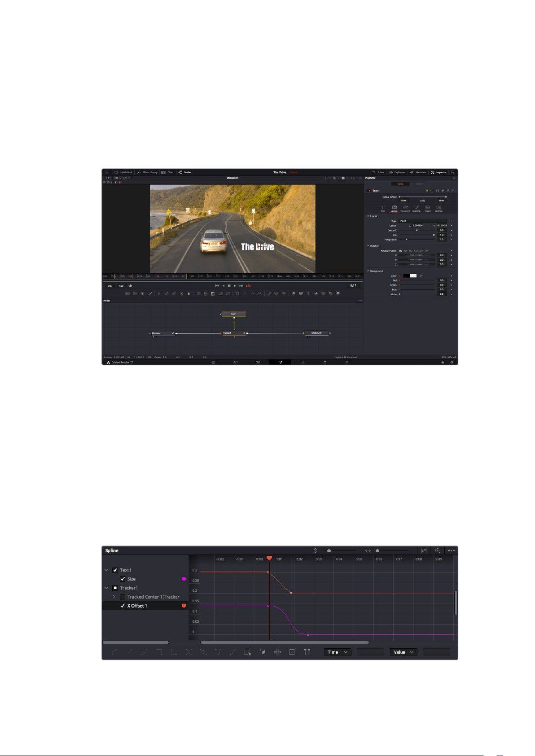
Task: Toggle the Tracker1 checkbox in Spline
Action: point(115,588)
